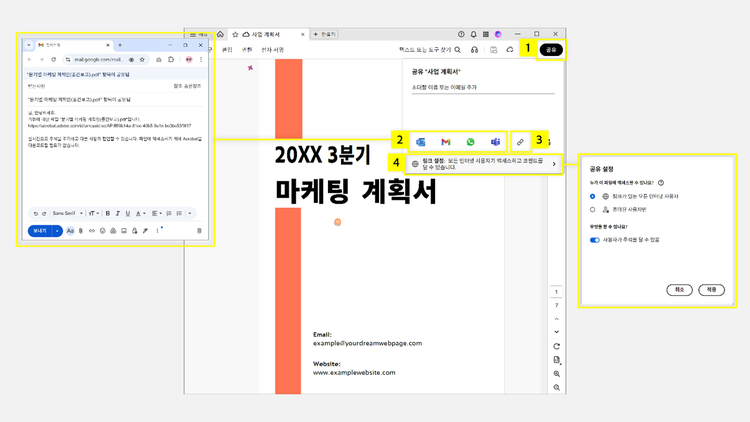Open Sans Serif font dropdown in Gmail
Viewport: 750px width, 422px height.
[x=67, y=213]
